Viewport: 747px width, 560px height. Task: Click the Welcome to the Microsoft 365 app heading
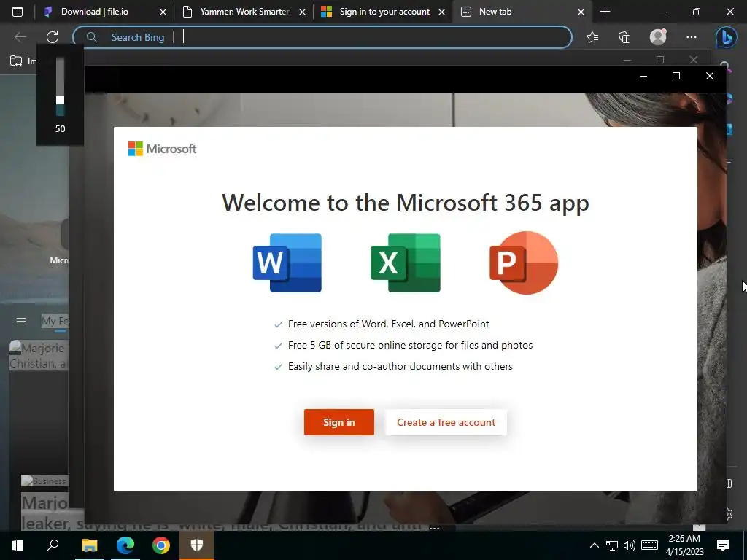(406, 203)
